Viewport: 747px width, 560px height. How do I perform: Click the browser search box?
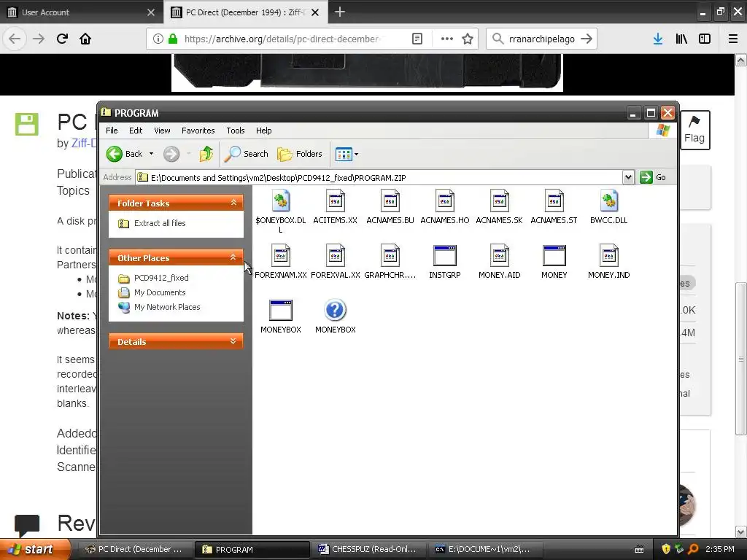point(542,39)
